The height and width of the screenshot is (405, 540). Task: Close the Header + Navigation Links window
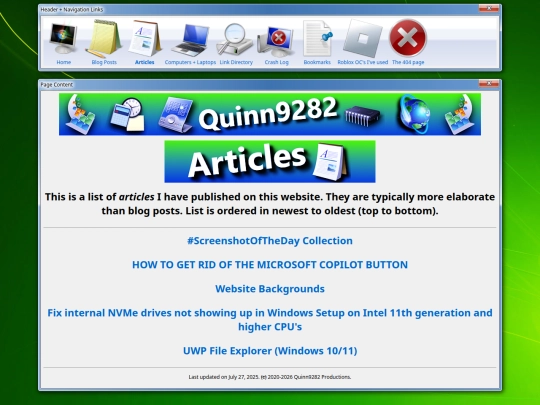coord(489,9)
